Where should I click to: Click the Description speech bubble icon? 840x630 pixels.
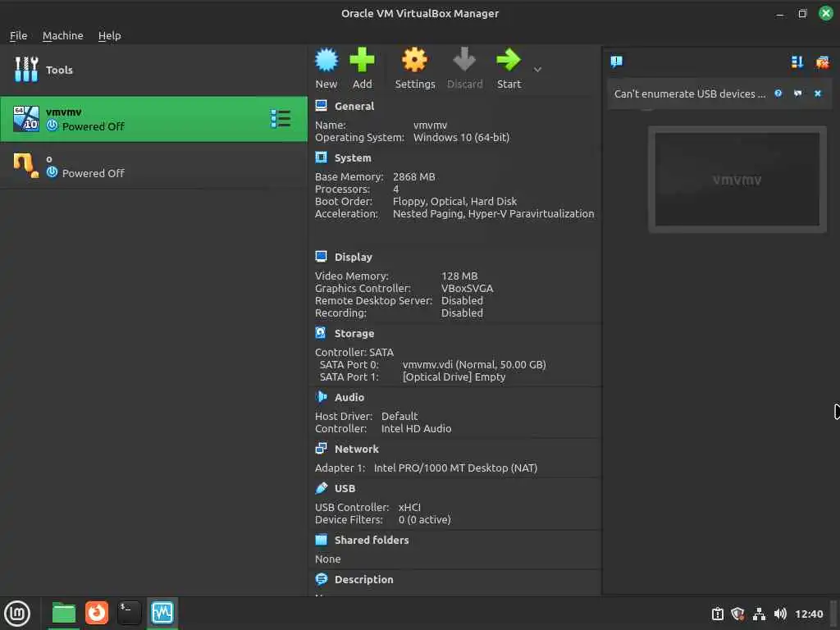point(321,579)
